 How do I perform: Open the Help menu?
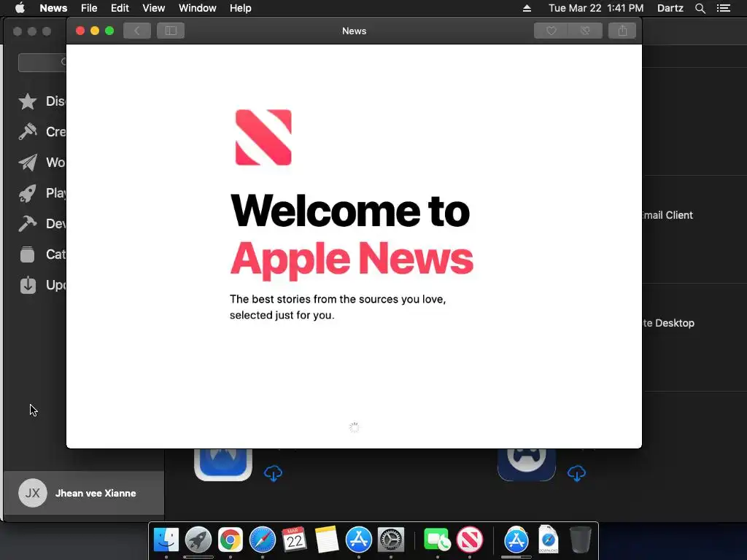click(240, 8)
